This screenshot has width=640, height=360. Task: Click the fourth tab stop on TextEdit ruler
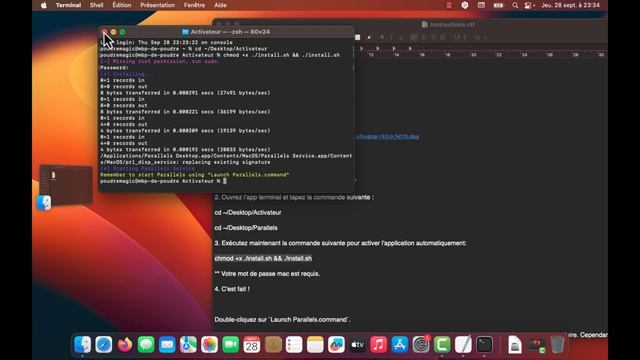(x=410, y=49)
